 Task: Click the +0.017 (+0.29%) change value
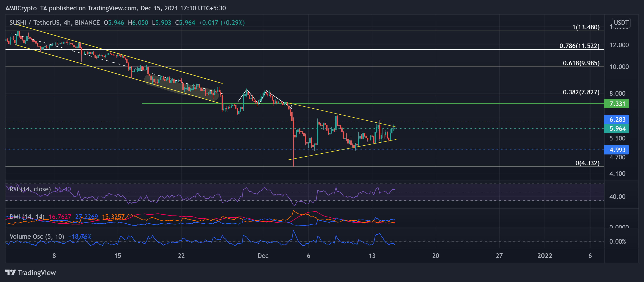click(222, 22)
